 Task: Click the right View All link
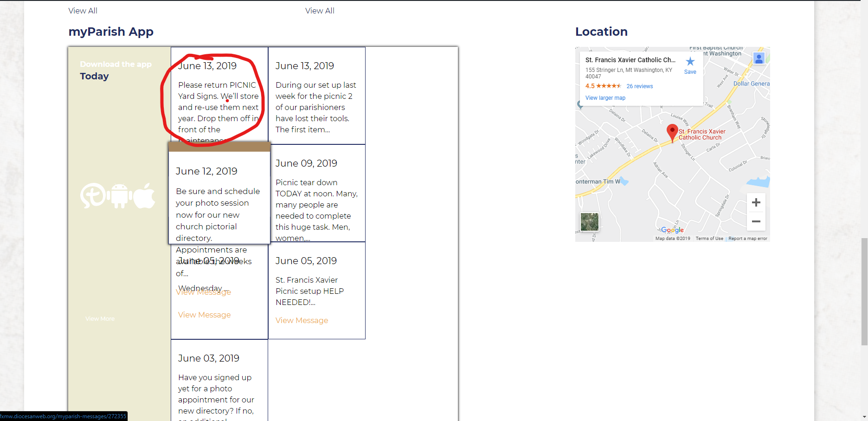(320, 11)
